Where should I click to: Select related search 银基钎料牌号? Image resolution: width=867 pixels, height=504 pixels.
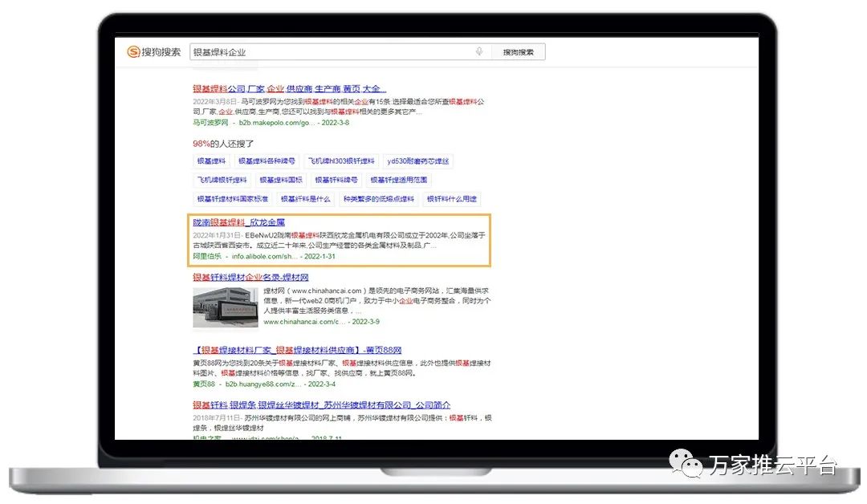coord(336,181)
